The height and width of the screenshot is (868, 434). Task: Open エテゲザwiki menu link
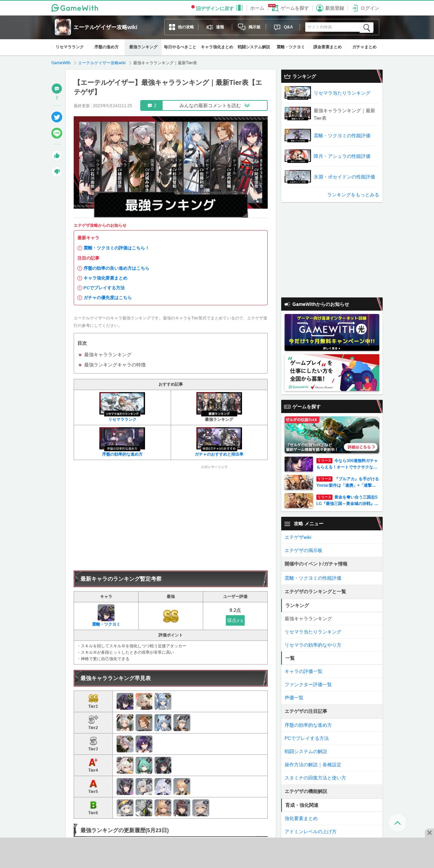[298, 537]
